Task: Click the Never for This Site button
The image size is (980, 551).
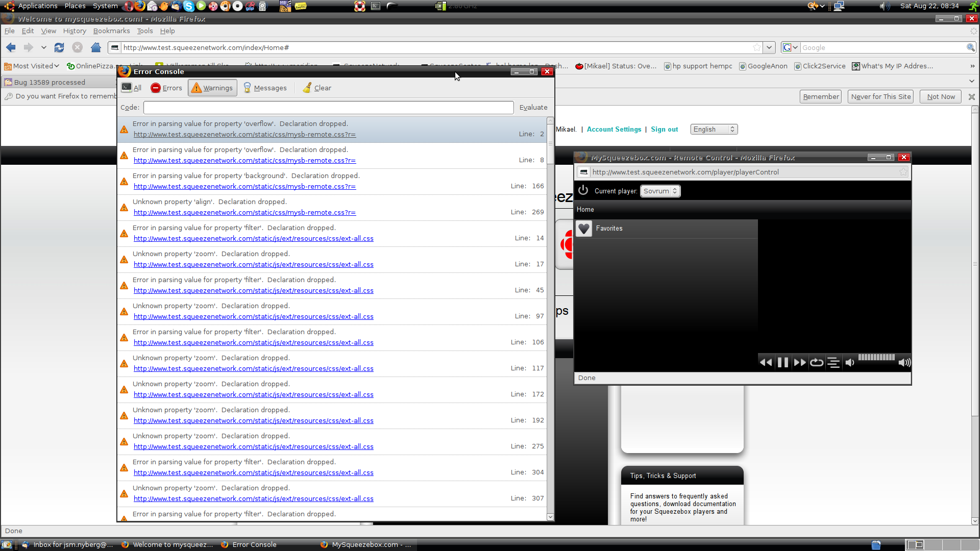Action: pyautogui.click(x=880, y=96)
